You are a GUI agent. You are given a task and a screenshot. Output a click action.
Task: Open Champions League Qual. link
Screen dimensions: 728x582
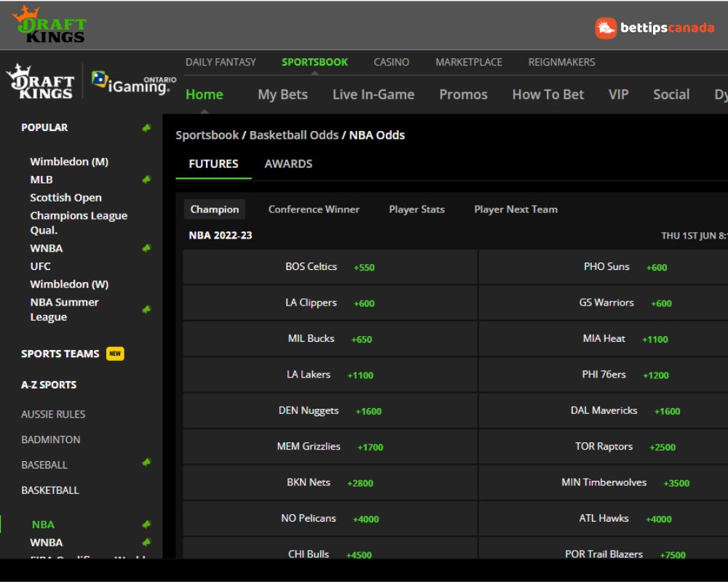[79, 223]
